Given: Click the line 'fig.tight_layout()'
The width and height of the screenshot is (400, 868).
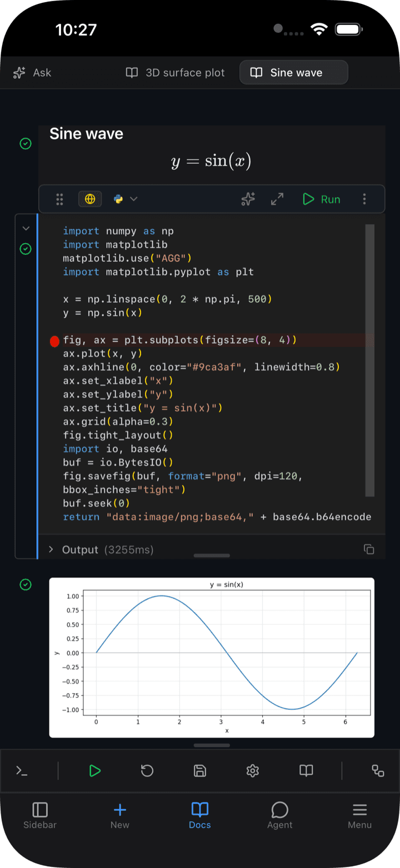Looking at the screenshot, I should (118, 436).
